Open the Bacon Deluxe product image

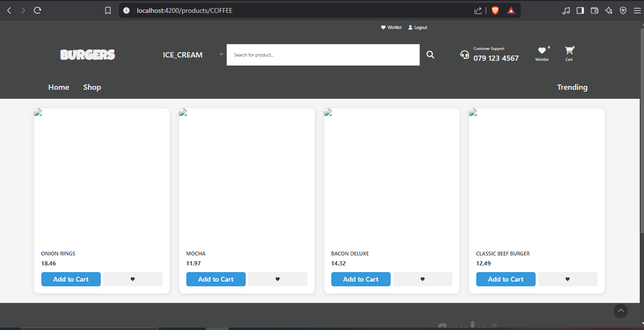coord(392,176)
